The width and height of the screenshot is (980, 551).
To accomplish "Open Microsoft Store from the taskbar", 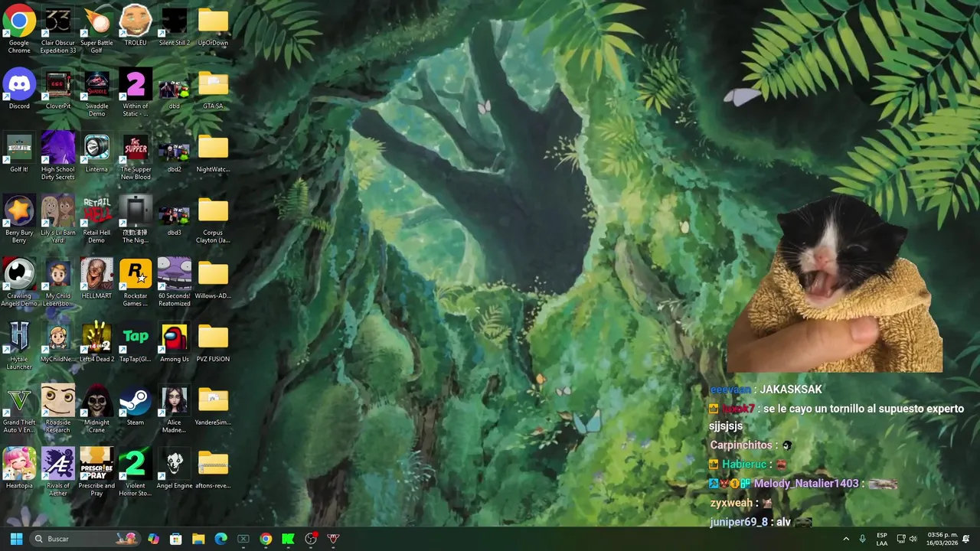I will pos(176,539).
